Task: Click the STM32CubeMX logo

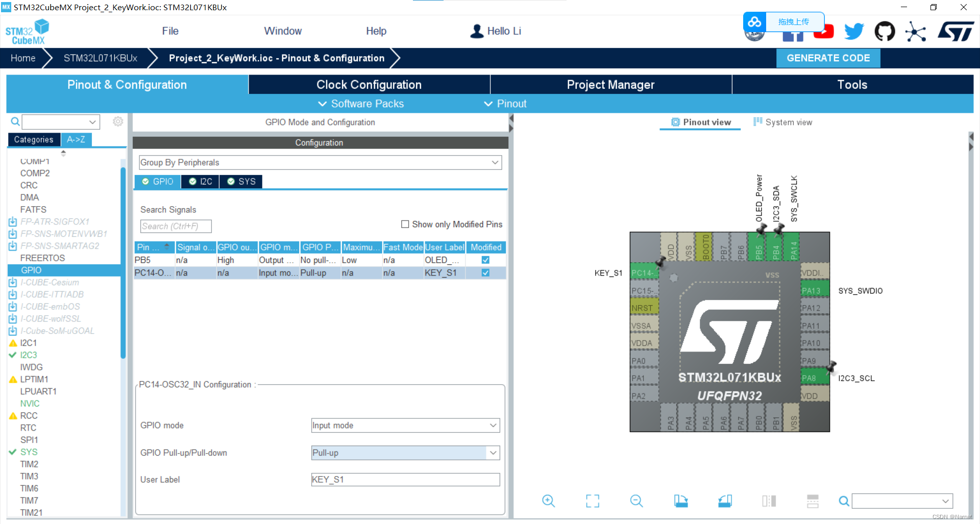Action: [27, 32]
